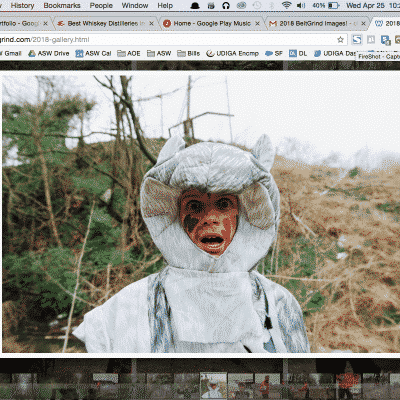The height and width of the screenshot is (400, 400).
Task: Close the Home - Google Play Music tab
Action: [x=257, y=24]
